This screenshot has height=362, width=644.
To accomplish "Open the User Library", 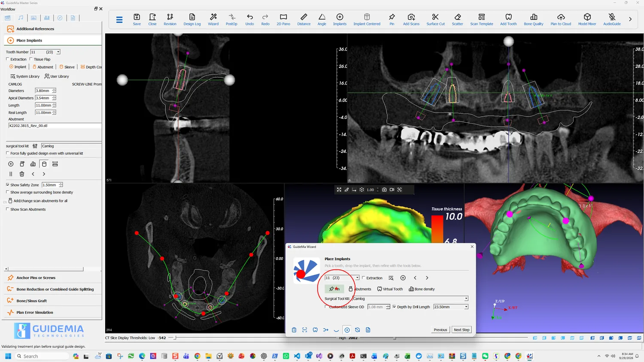I will pos(57,76).
